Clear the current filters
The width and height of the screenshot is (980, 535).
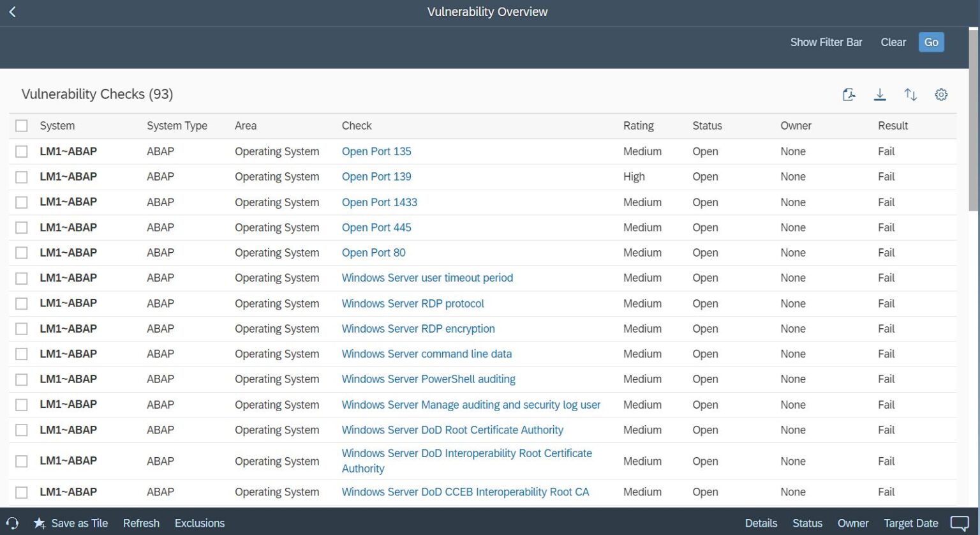pos(893,41)
